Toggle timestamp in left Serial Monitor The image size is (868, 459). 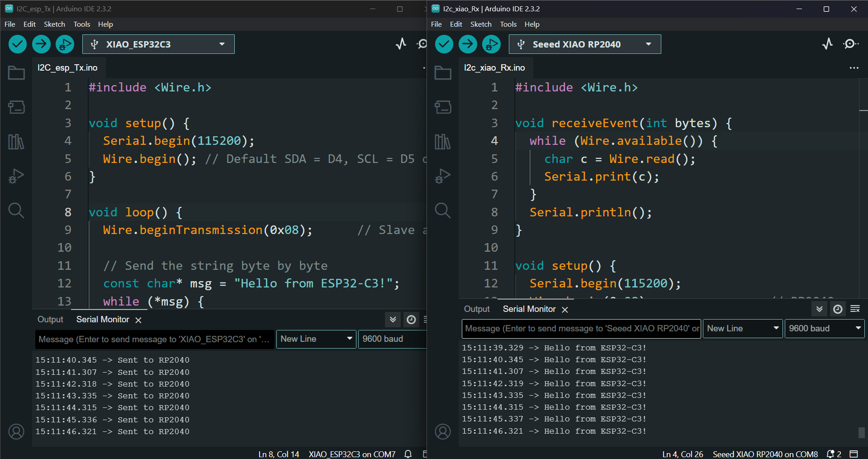click(411, 320)
